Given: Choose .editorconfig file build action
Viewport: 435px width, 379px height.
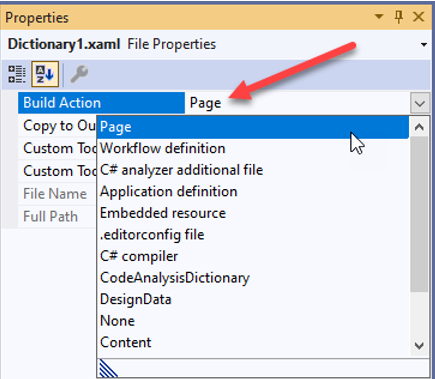Looking at the screenshot, I should click(253, 235).
